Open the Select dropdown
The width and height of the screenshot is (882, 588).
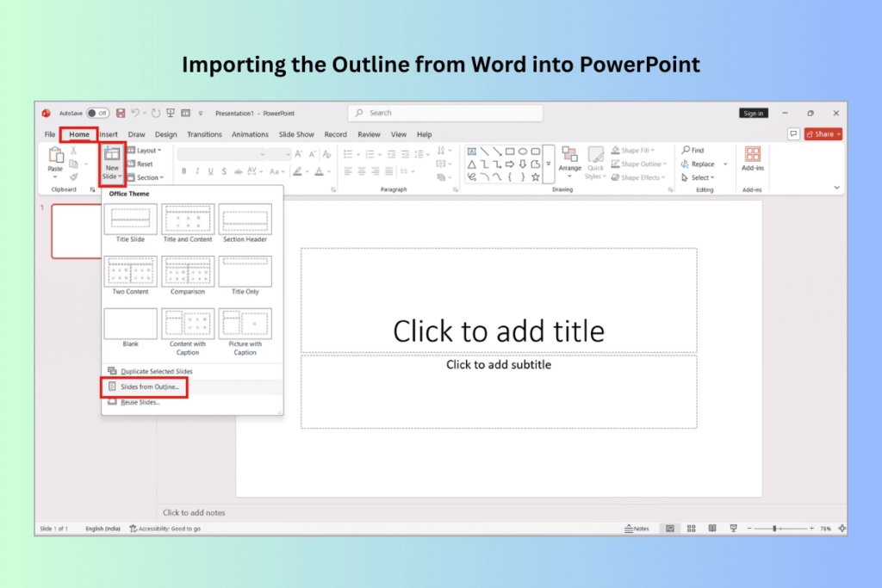(x=698, y=177)
